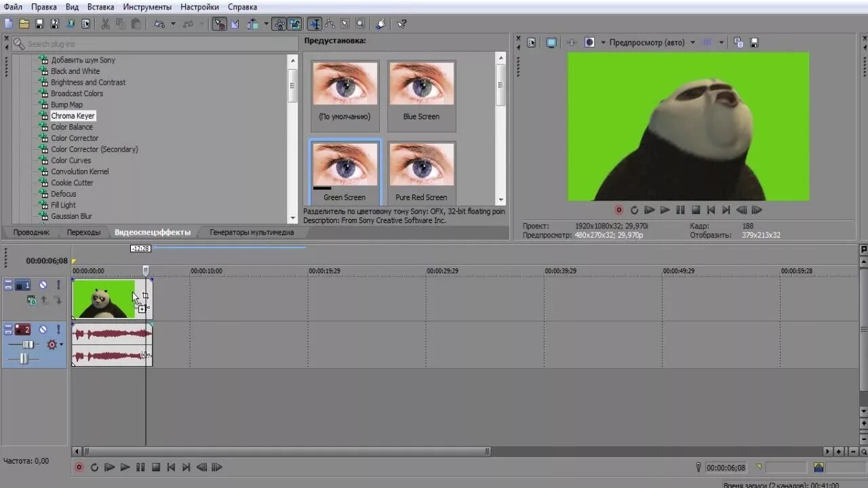Open the split-screen view dropdown arrow

pyautogui.click(x=603, y=42)
